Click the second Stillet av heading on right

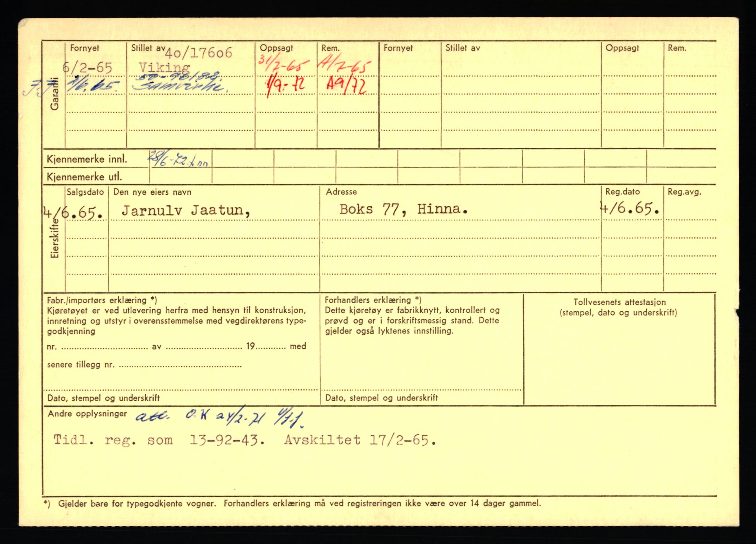click(x=463, y=48)
